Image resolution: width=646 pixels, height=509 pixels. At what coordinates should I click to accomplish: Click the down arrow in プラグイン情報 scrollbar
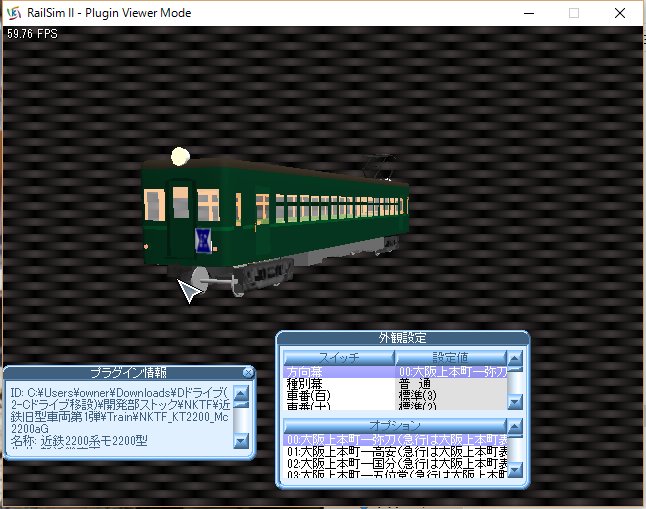tap(241, 441)
